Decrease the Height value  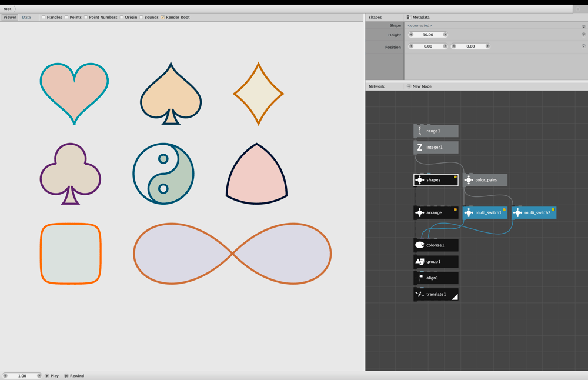[x=411, y=35]
